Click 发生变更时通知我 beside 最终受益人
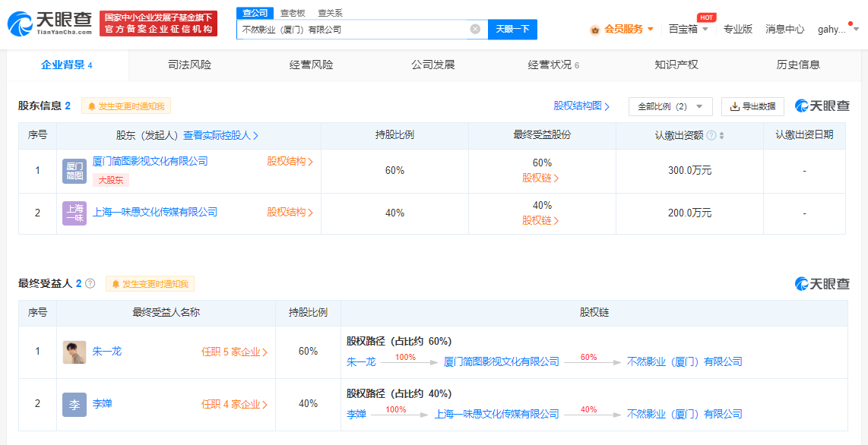The width and height of the screenshot is (868, 445). coord(150,284)
